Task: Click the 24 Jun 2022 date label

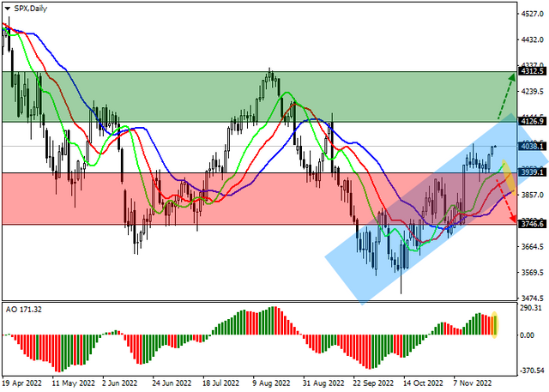Action: (x=172, y=383)
